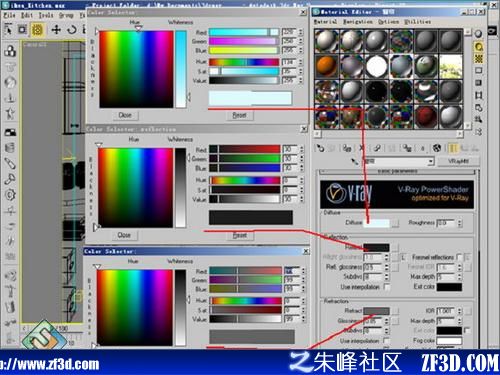The width and height of the screenshot is (500, 375).
Task: Select the dark red material sample sphere
Action: tap(426, 117)
